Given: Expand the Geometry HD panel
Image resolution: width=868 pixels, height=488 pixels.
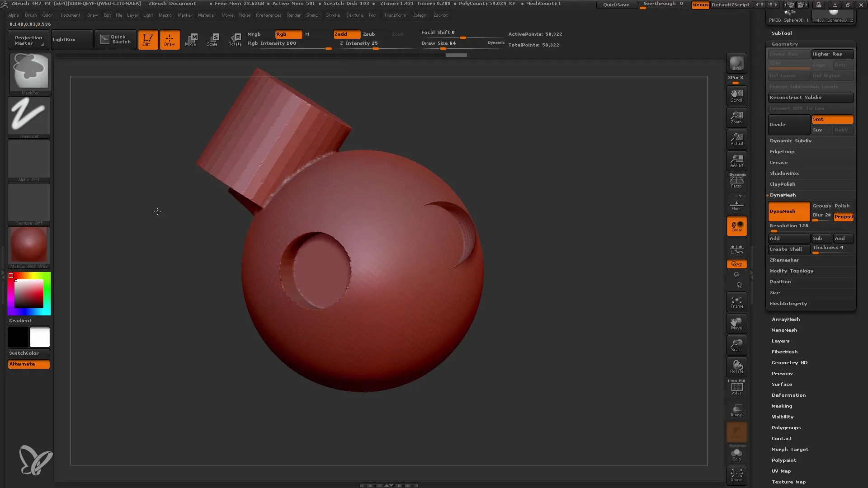Looking at the screenshot, I should [790, 362].
